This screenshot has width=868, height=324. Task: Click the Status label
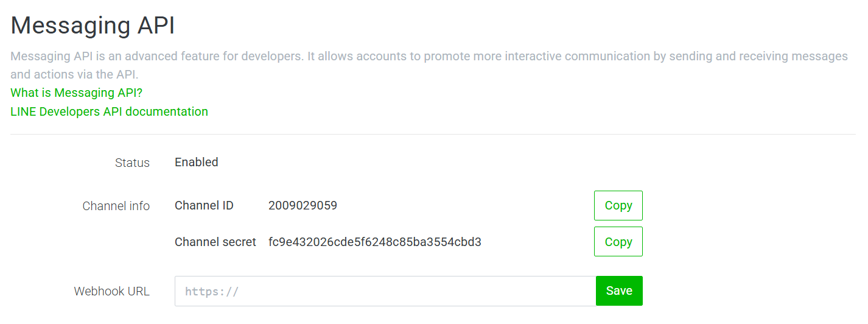pyautogui.click(x=132, y=163)
